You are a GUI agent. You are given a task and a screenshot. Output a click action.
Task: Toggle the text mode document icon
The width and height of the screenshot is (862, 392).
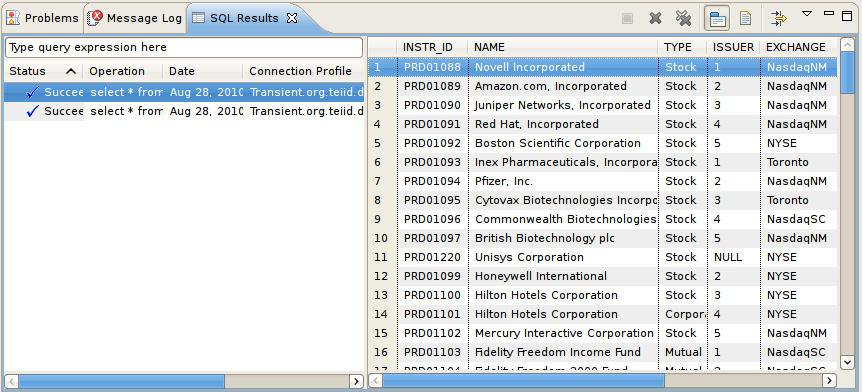tap(745, 19)
